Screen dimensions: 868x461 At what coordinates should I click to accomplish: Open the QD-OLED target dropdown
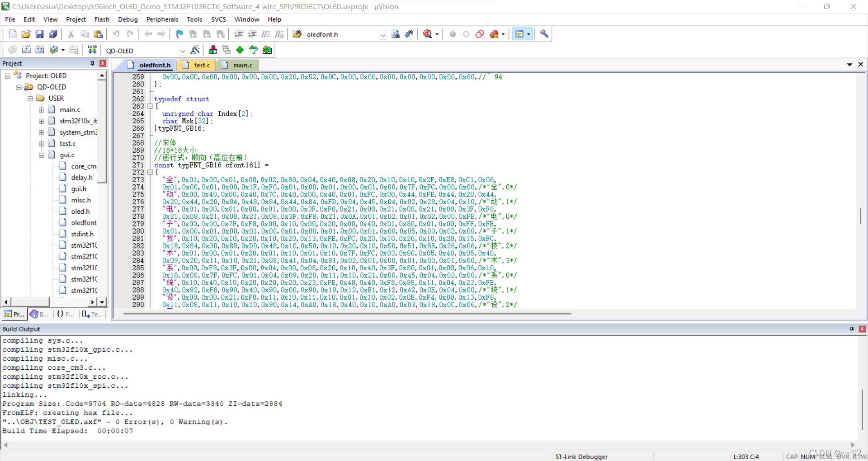tap(182, 51)
